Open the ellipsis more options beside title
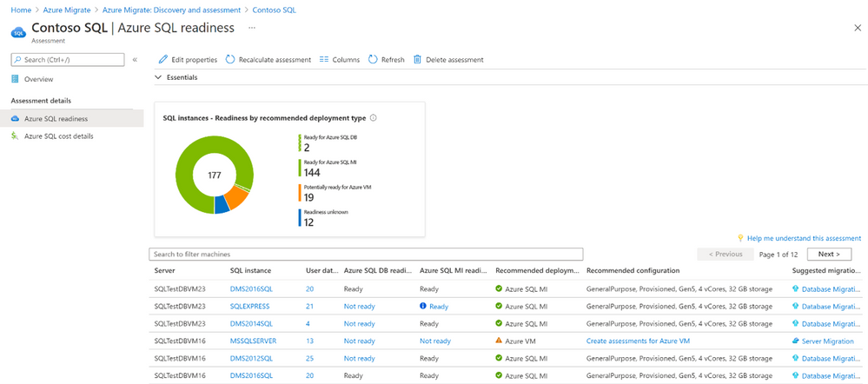 (x=252, y=27)
